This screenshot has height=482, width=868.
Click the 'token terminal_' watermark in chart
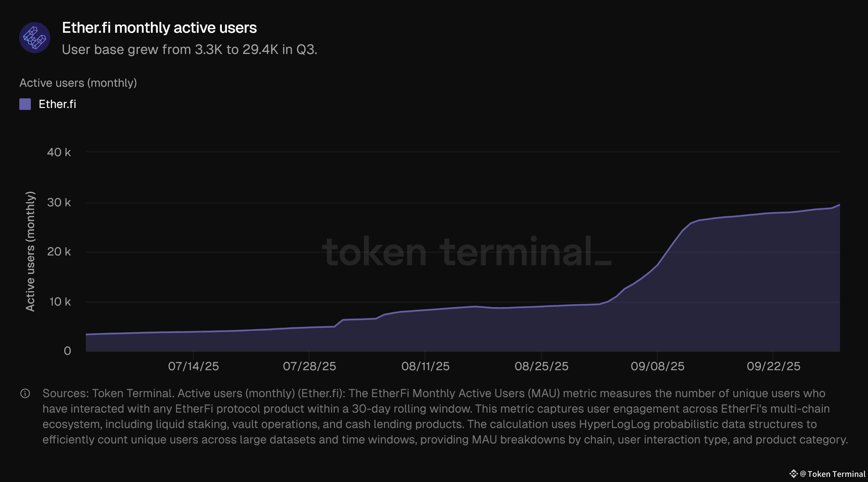(x=467, y=252)
